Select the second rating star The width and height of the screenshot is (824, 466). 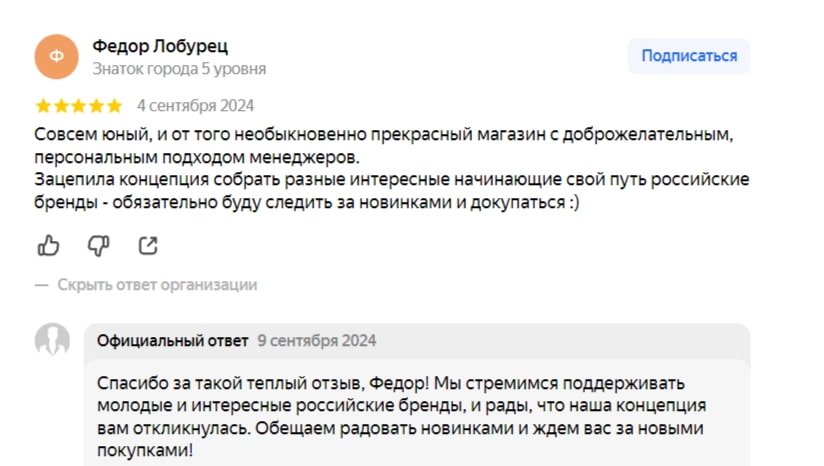tap(61, 106)
